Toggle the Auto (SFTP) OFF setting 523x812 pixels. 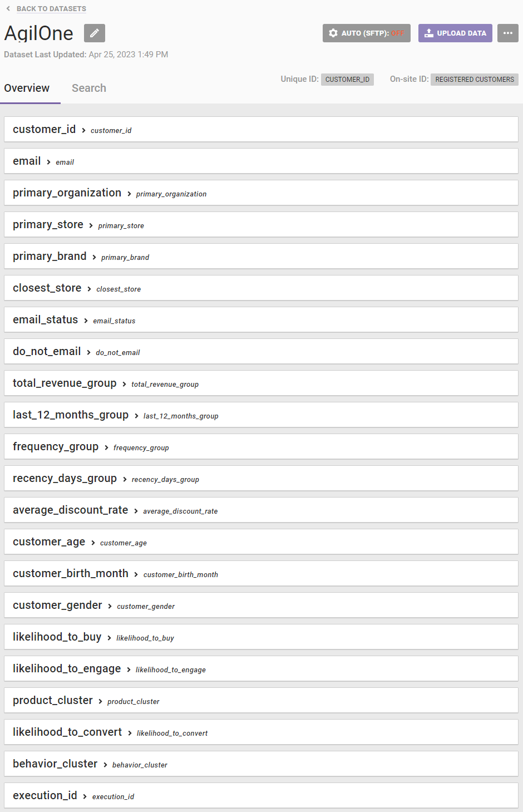[x=367, y=33]
